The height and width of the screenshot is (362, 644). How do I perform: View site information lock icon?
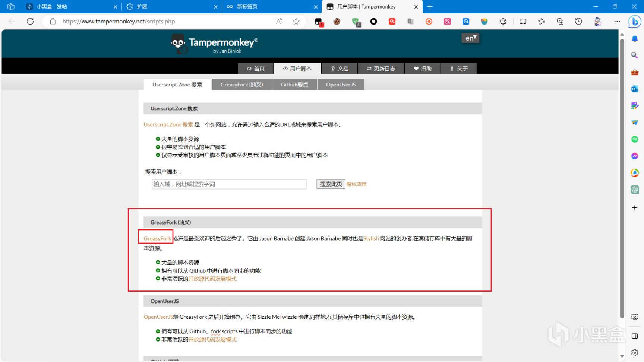[53, 22]
